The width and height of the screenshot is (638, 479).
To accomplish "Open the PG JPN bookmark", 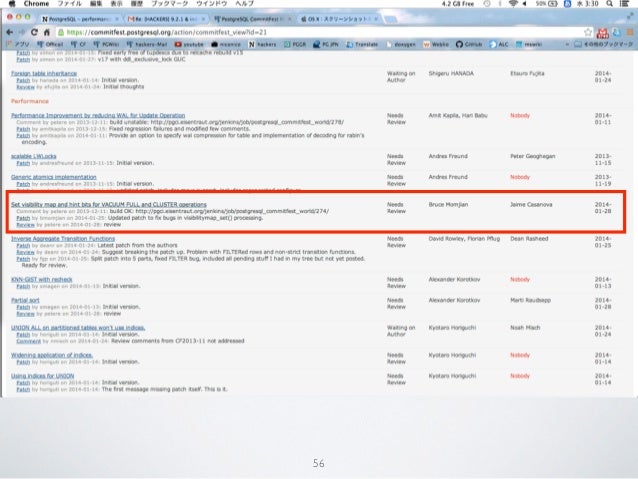I will [x=326, y=44].
